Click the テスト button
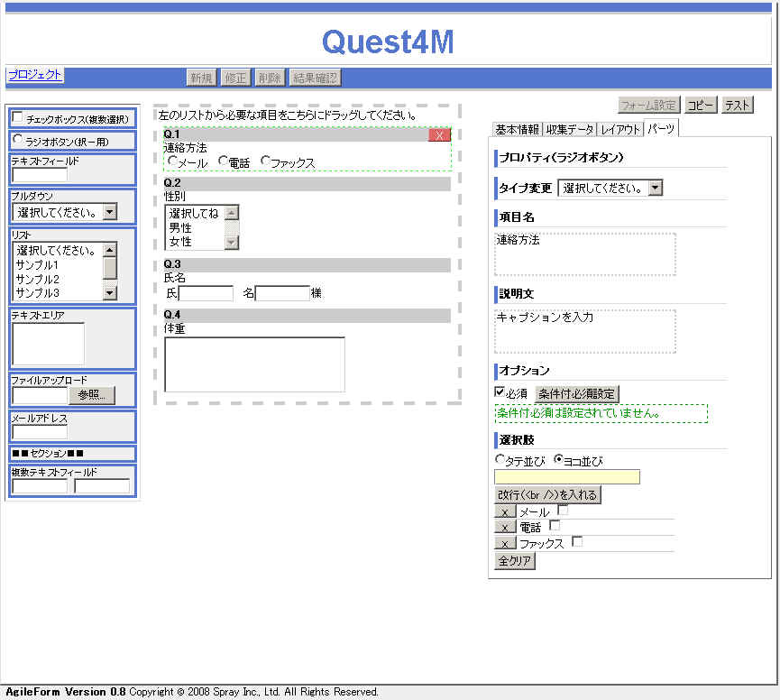780x700 pixels. coord(738,105)
